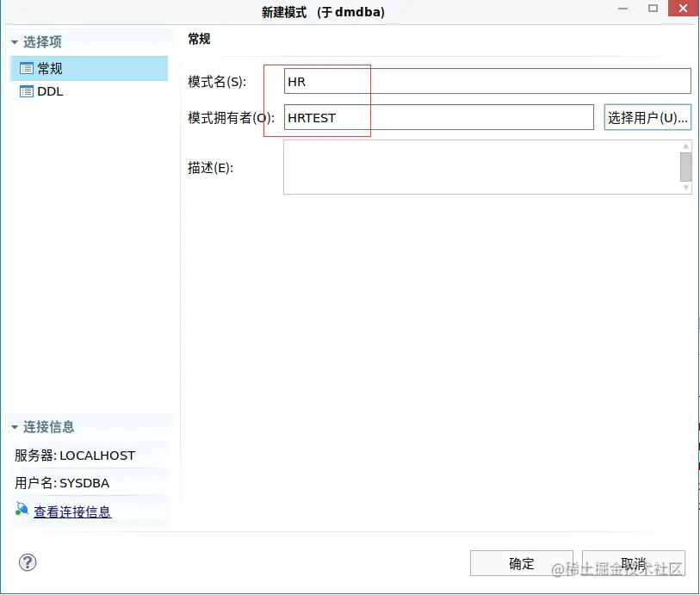The width and height of the screenshot is (700, 595).
Task: Select 常规 in the 选择项 list
Action: pos(49,69)
